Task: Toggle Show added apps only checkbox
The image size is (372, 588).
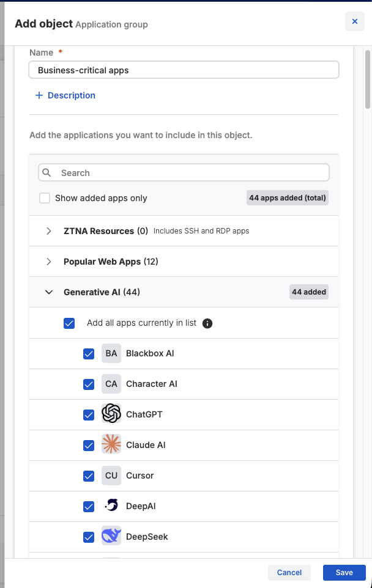Action: [x=45, y=198]
